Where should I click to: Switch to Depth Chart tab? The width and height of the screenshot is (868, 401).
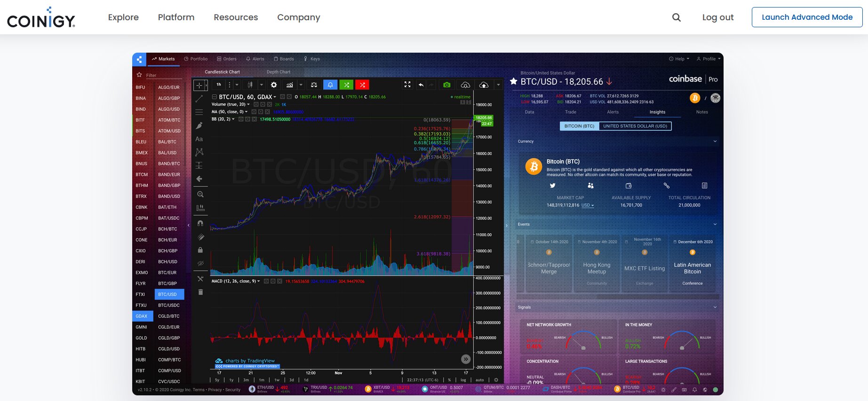(x=279, y=72)
